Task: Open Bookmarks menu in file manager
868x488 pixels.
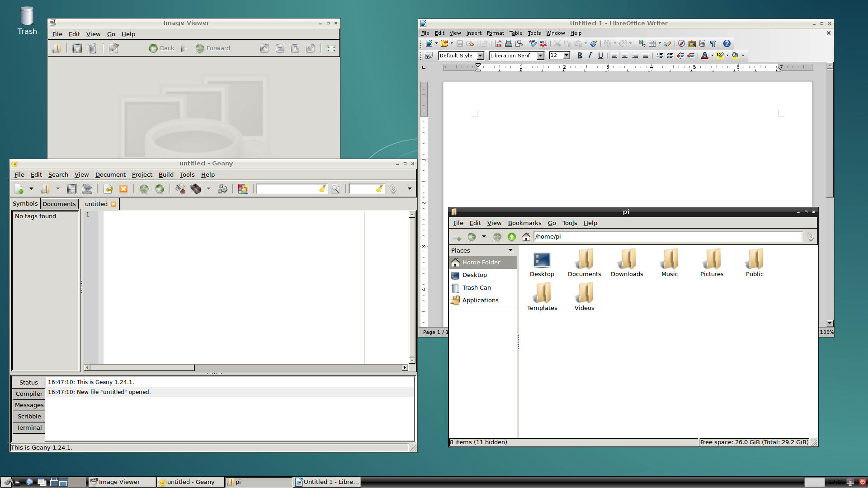Action: click(x=524, y=223)
